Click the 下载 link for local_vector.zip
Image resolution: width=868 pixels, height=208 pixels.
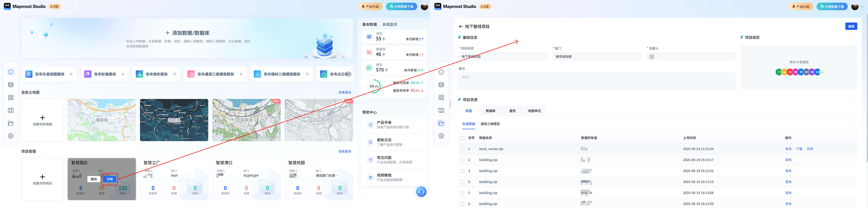point(799,149)
